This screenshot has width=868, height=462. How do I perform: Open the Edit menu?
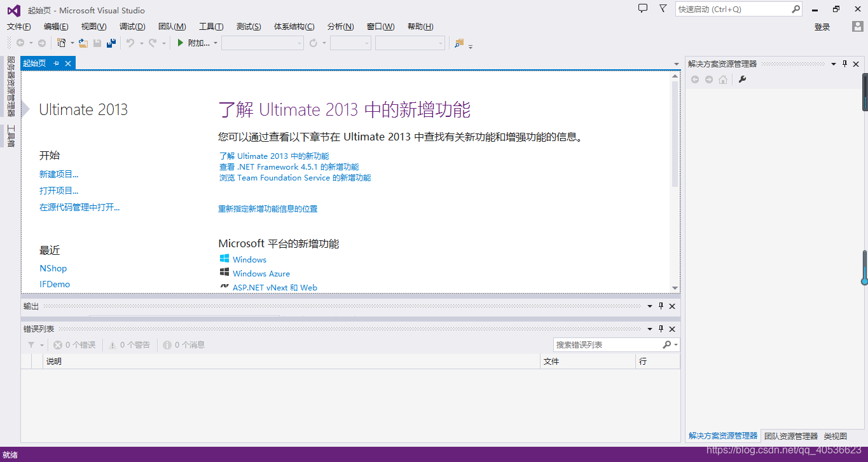(56, 27)
